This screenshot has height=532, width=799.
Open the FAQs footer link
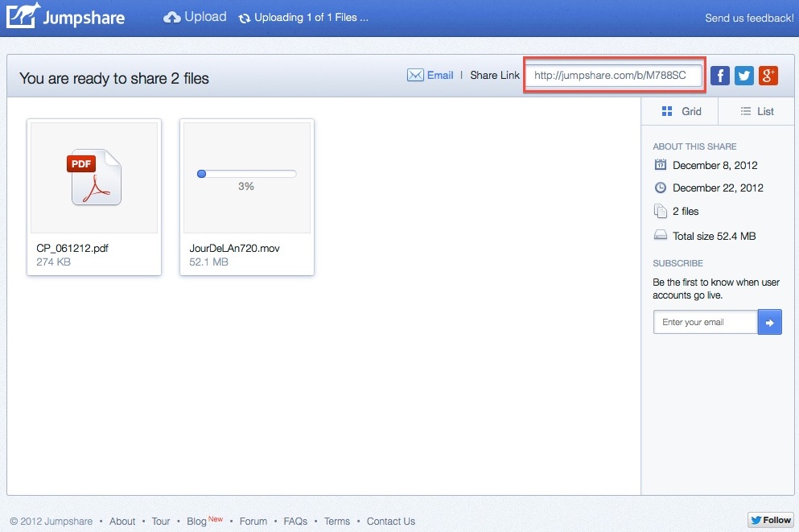(295, 522)
